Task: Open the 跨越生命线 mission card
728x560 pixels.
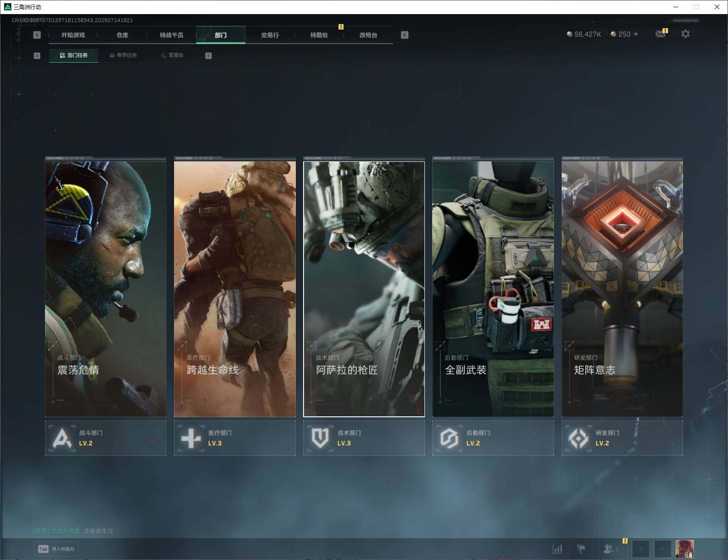Action: tap(234, 287)
